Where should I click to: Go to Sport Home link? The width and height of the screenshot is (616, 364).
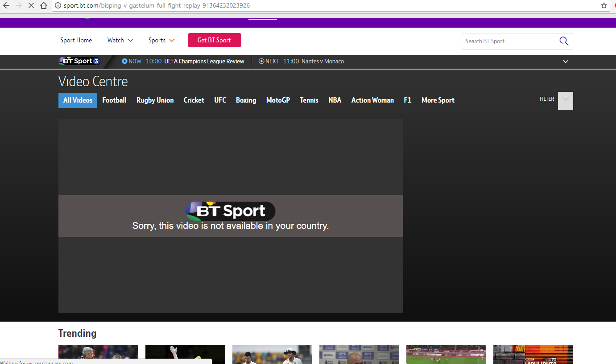click(x=76, y=40)
